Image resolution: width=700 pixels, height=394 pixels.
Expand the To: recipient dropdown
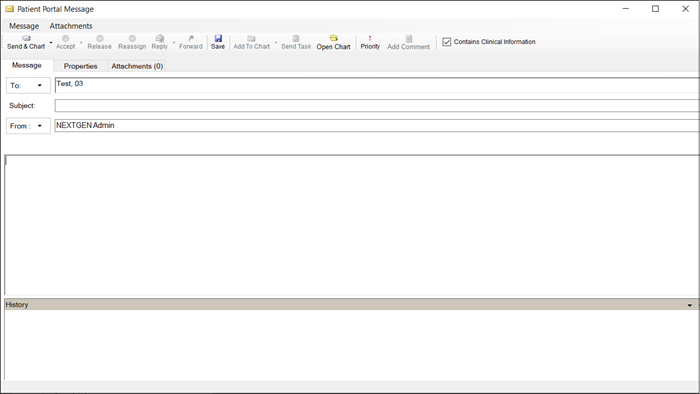point(39,85)
